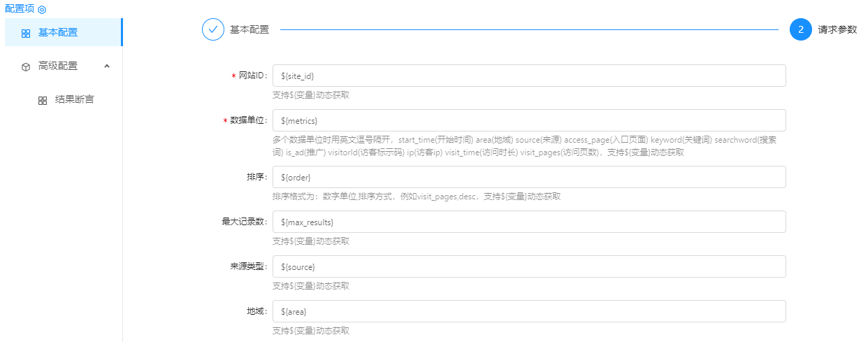Open the 结果断言 submenu item
The image size is (868, 342).
click(x=74, y=99)
